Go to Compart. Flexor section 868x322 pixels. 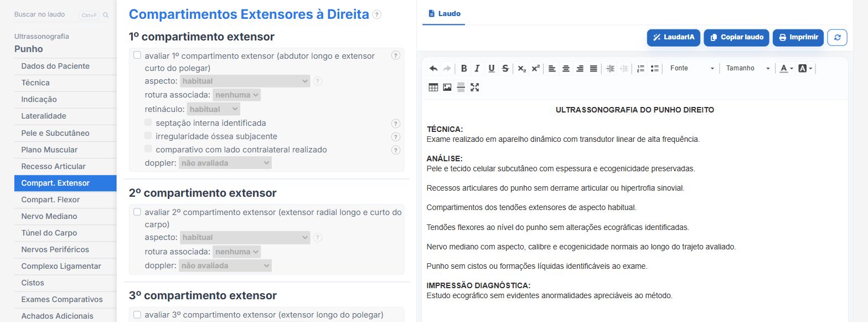(65, 200)
